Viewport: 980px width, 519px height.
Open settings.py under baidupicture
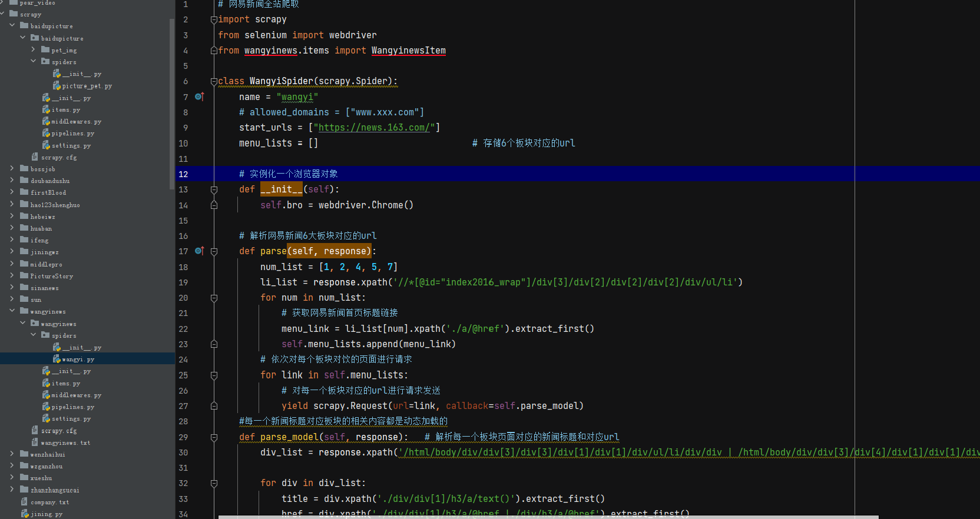click(x=71, y=145)
